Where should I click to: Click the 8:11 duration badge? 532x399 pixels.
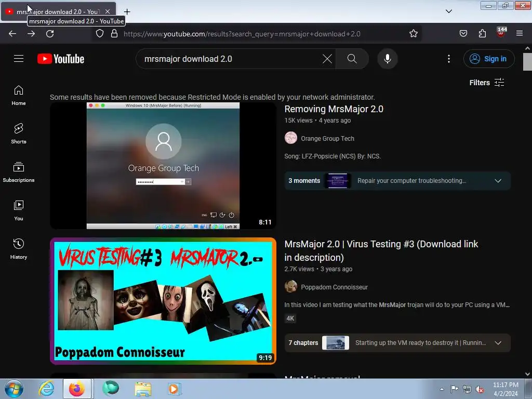(x=265, y=222)
